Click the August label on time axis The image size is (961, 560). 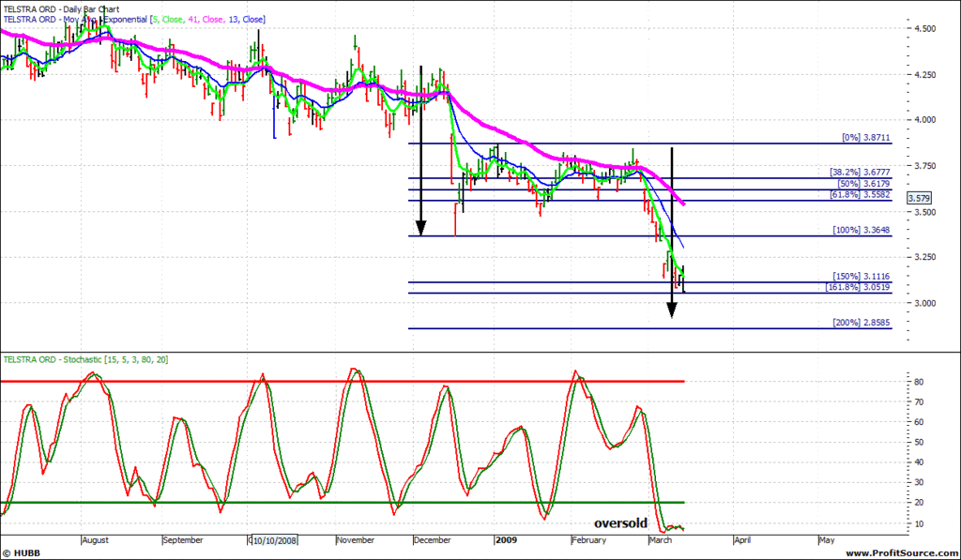95,540
